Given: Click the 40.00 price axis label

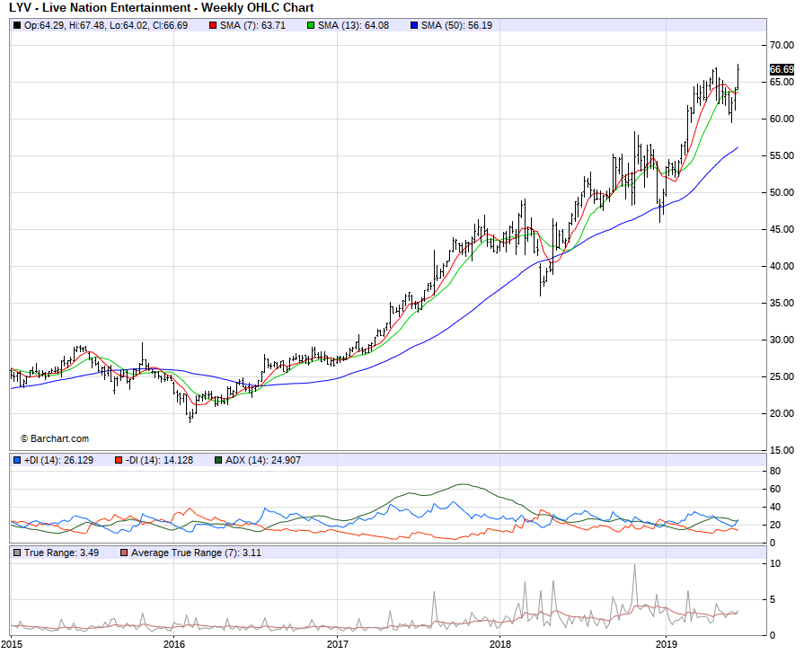Looking at the screenshot, I should tap(782, 266).
